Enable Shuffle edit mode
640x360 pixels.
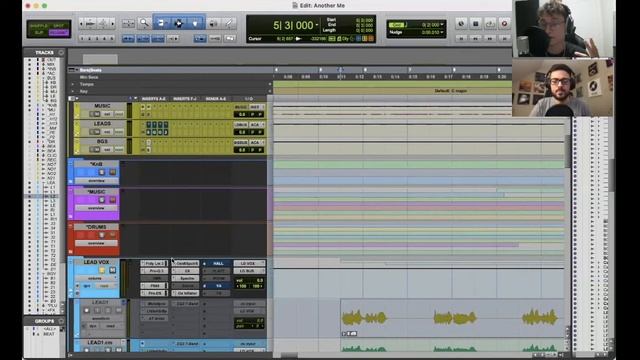tap(39, 26)
